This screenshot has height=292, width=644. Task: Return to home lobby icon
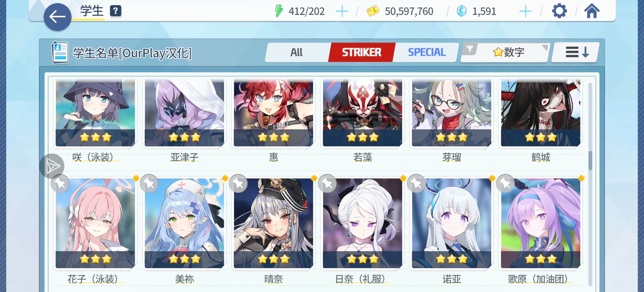[x=592, y=11]
